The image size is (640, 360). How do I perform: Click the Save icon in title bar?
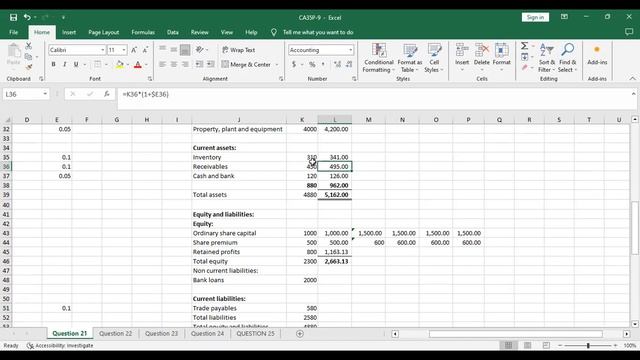click(13, 17)
